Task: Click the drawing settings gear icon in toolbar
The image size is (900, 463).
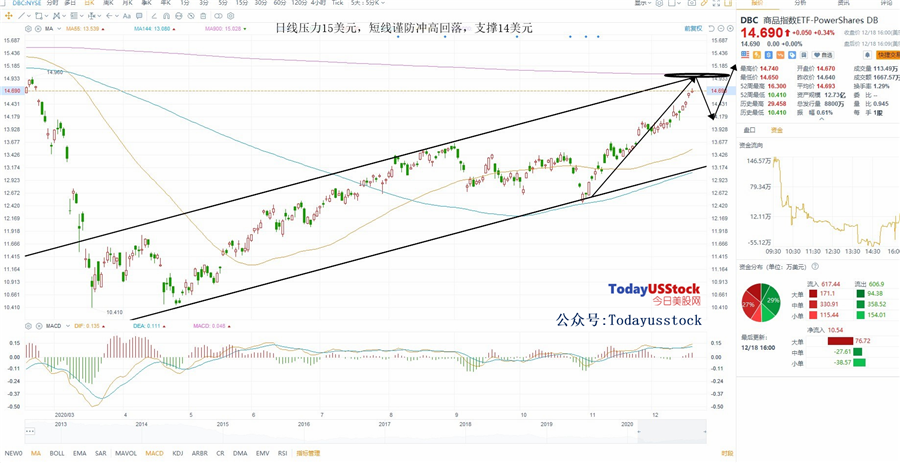Action: (230, 16)
